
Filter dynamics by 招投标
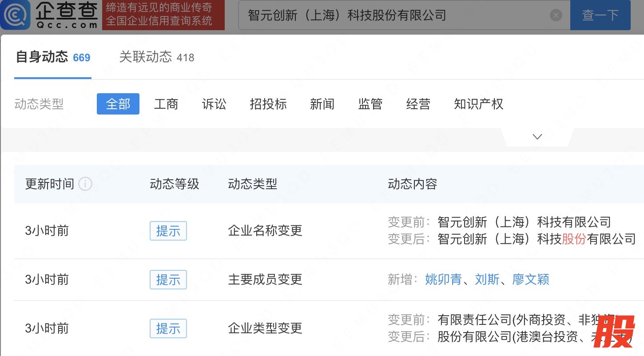268,104
